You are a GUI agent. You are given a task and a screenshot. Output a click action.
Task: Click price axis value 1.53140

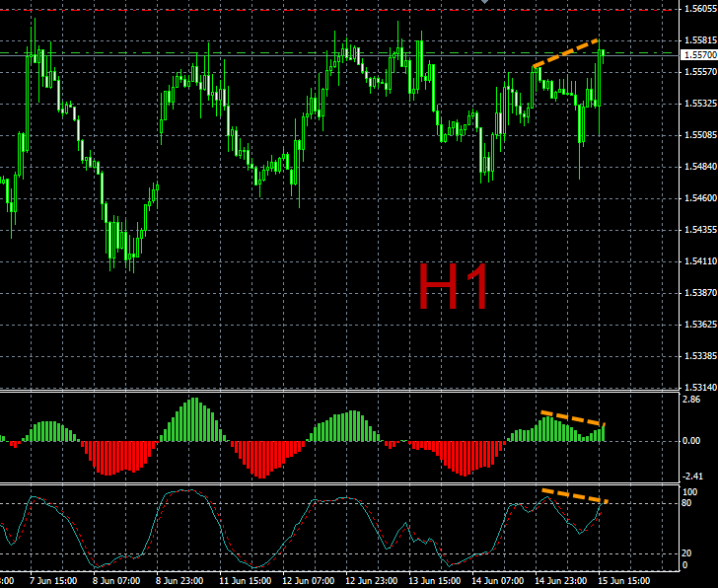[x=700, y=388]
